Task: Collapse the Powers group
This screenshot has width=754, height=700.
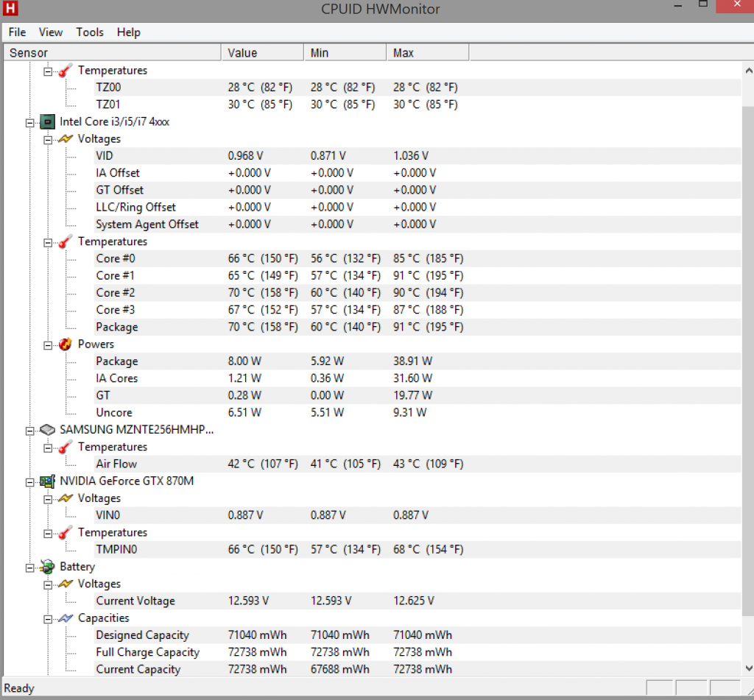Action: (48, 345)
